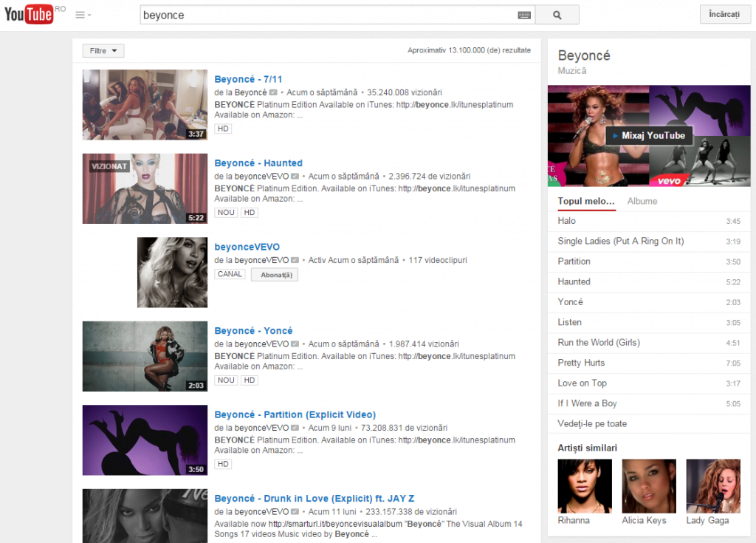Viewport: 756px width, 543px height.
Task: Play the Mixaj YouTube mix
Action: (649, 136)
